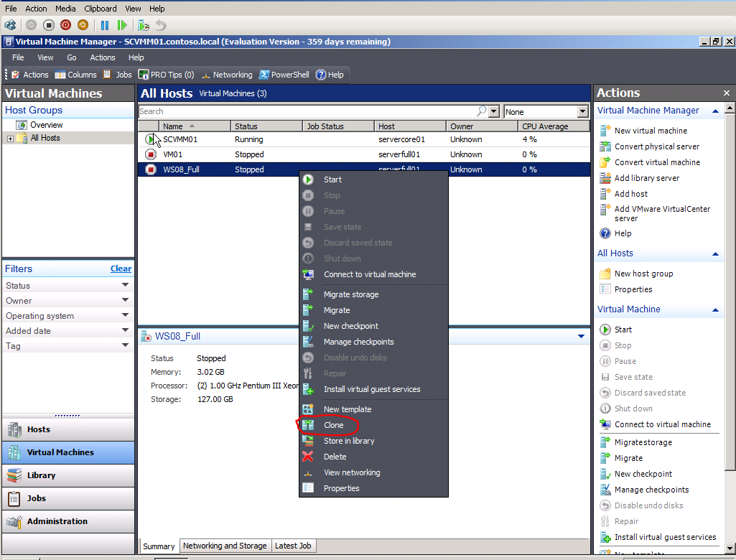Viewport: 736px width, 560px height.
Task: Click the Revert arrow toolbar icon
Action: (x=161, y=25)
